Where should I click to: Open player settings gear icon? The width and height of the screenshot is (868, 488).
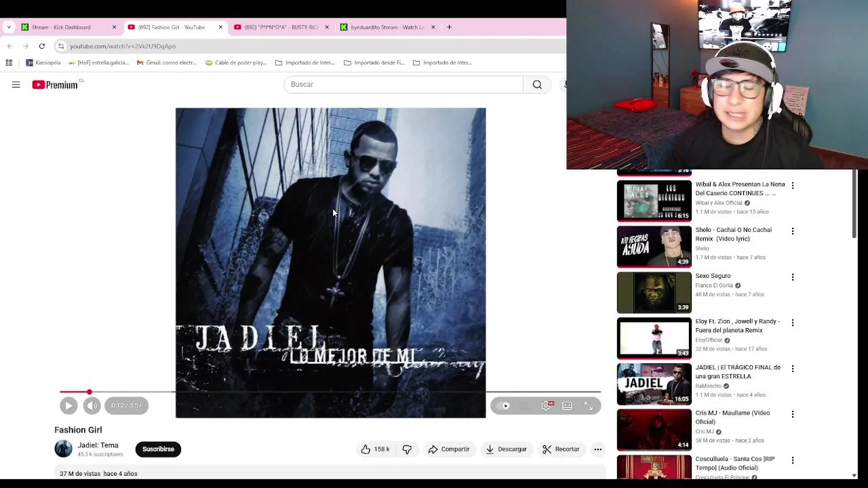tap(546, 405)
